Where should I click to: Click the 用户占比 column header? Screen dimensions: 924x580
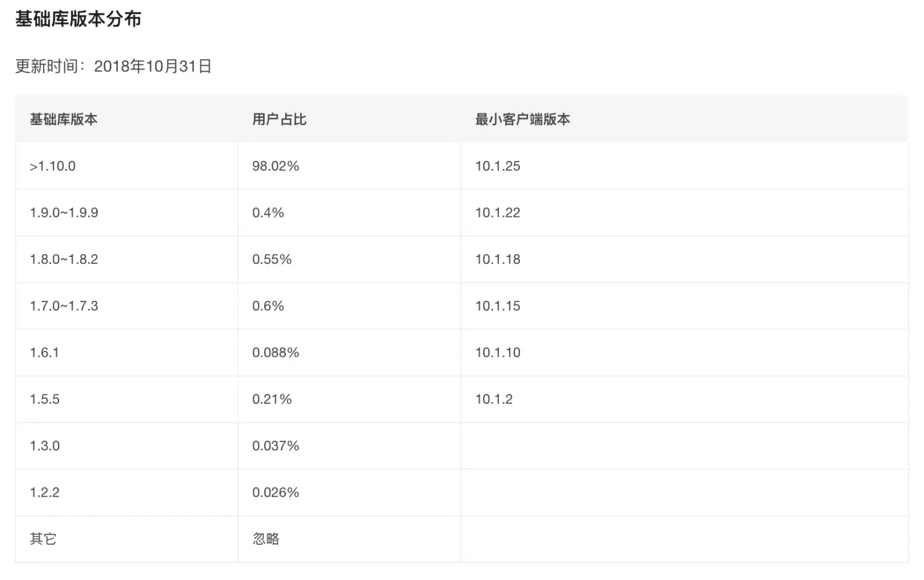279,119
